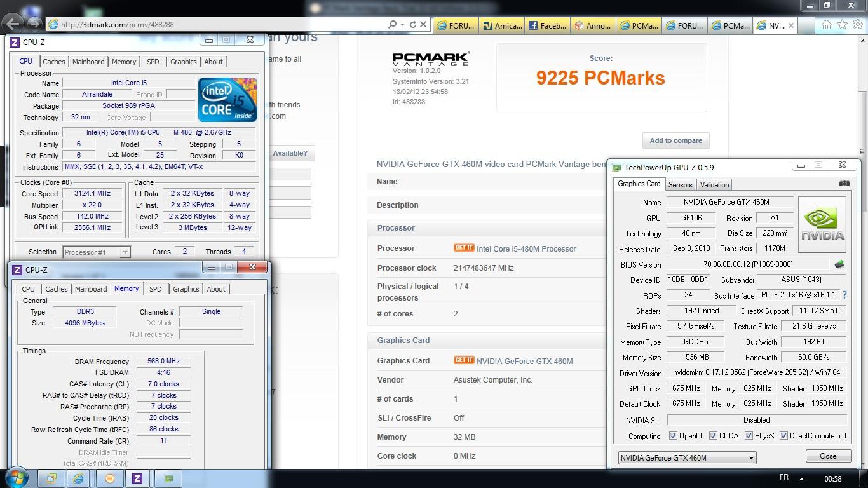Switch to Sensors tab in GPU-Z

point(680,185)
